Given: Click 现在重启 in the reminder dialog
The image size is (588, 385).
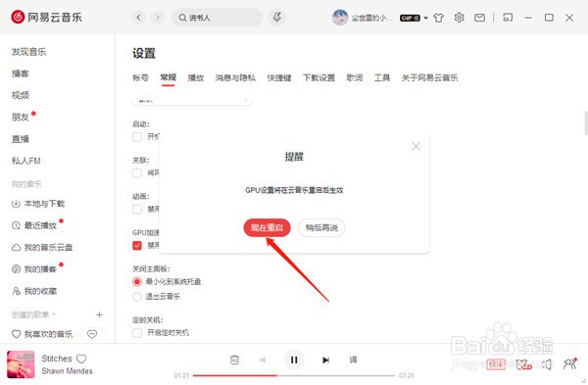Looking at the screenshot, I should (x=267, y=227).
